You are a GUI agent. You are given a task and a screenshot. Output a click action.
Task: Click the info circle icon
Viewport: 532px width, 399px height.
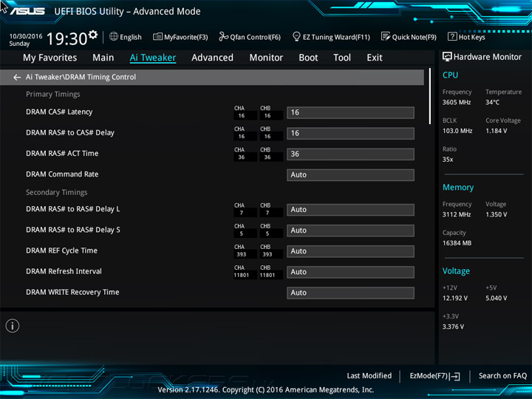coord(13,326)
